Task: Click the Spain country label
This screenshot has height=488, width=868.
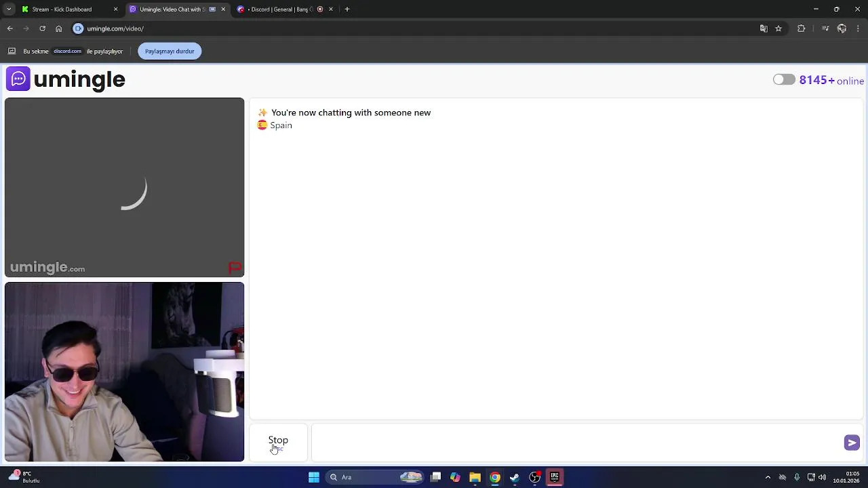Action: 281,125
